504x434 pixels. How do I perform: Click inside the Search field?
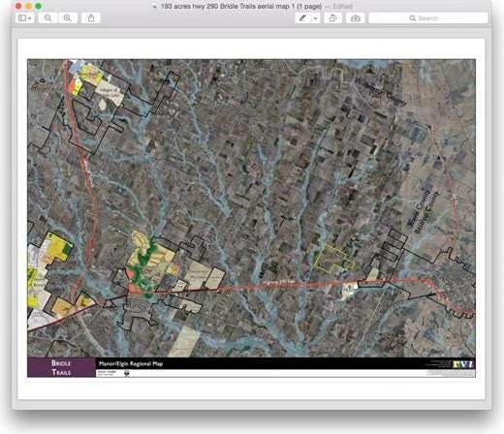[x=428, y=18]
